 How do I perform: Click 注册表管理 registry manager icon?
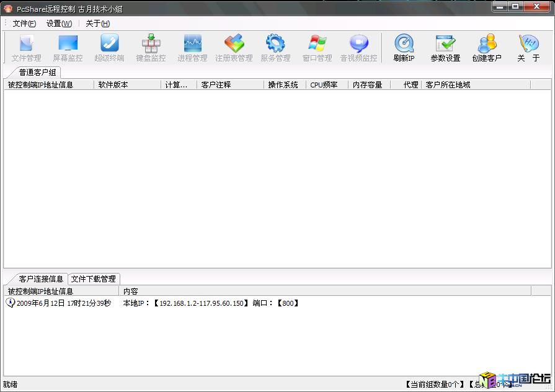[x=234, y=48]
